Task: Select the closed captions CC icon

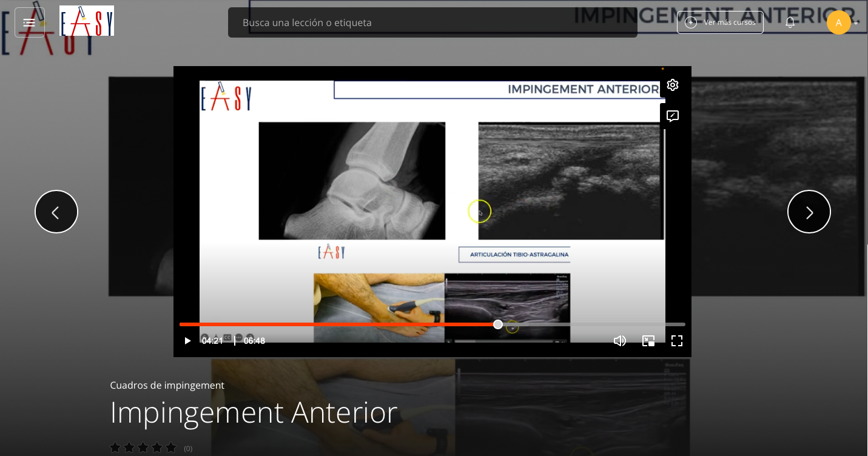Action: tap(227, 338)
